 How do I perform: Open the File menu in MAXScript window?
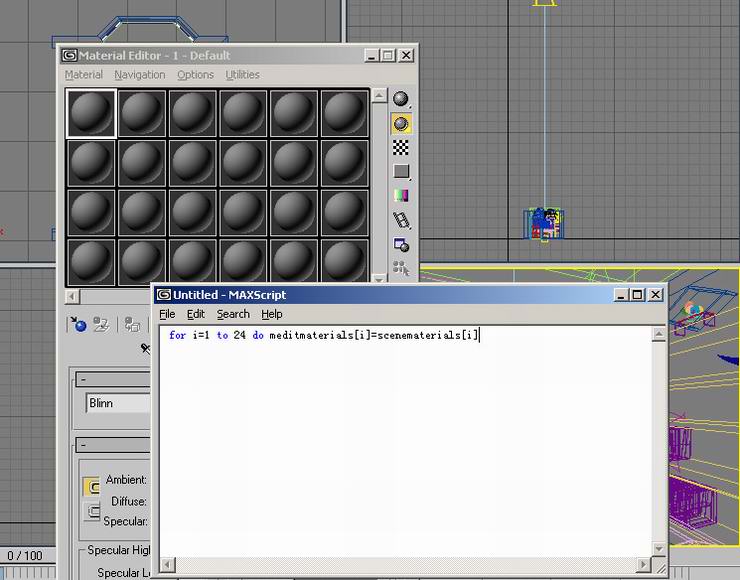167,314
